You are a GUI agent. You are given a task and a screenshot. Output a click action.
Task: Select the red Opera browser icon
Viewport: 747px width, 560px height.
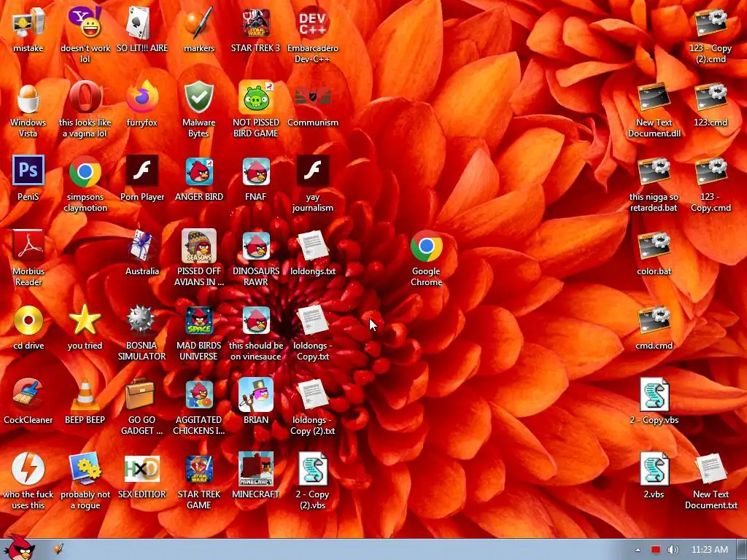tap(85, 97)
